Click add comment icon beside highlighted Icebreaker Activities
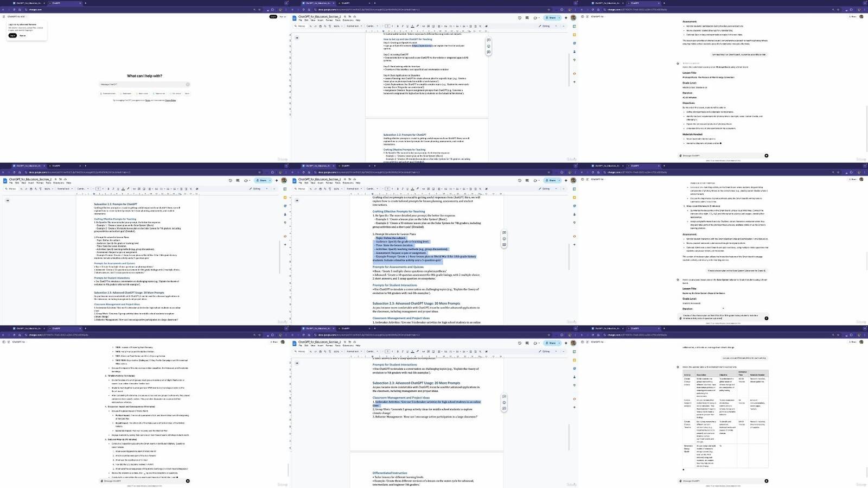868x488 pixels. pos(505,396)
